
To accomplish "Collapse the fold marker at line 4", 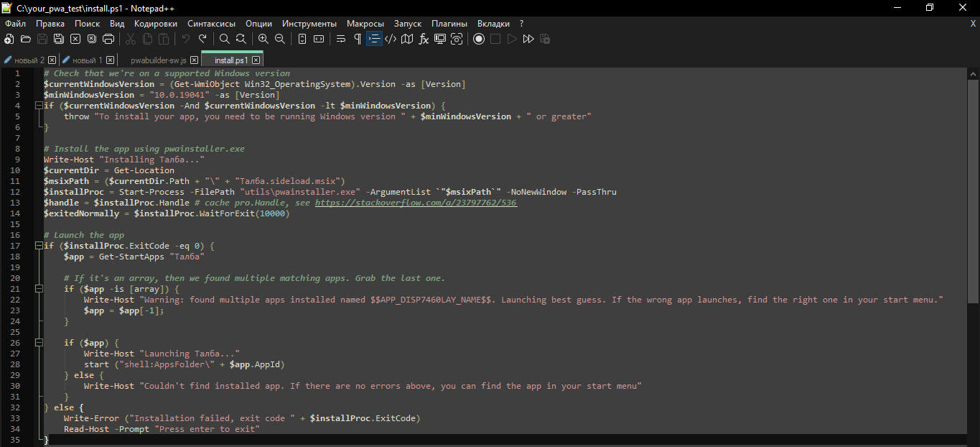I will coord(39,106).
